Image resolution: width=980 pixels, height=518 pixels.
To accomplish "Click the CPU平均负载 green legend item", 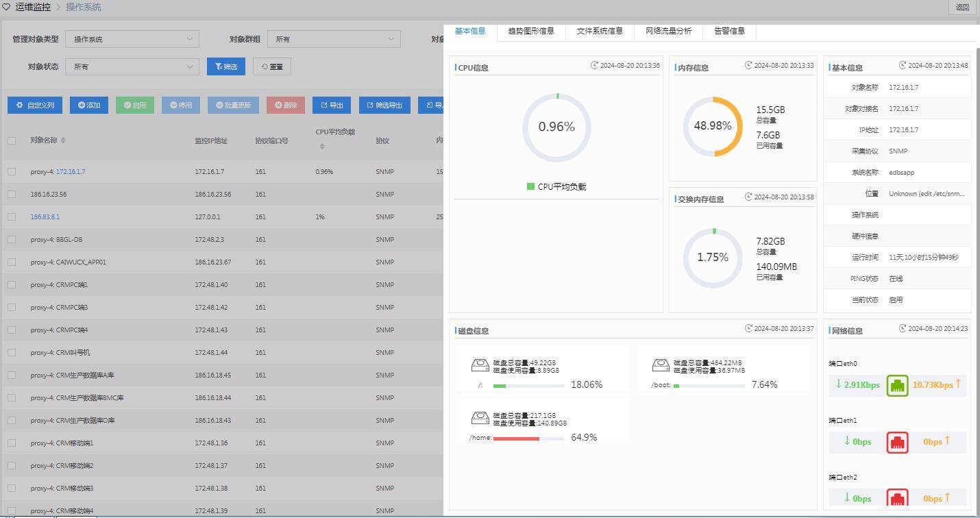I will click(556, 187).
